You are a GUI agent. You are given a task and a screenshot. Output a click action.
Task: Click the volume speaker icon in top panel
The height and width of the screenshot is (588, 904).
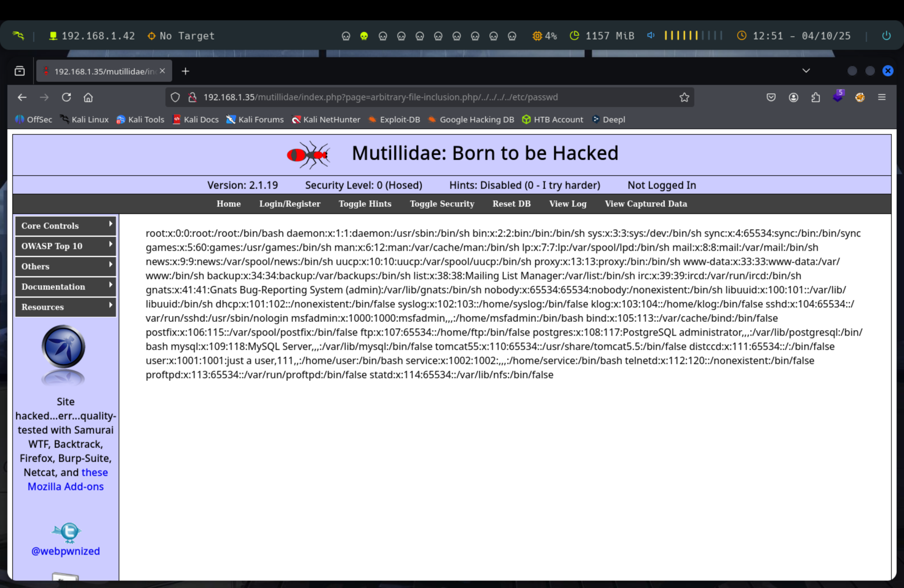(x=651, y=35)
